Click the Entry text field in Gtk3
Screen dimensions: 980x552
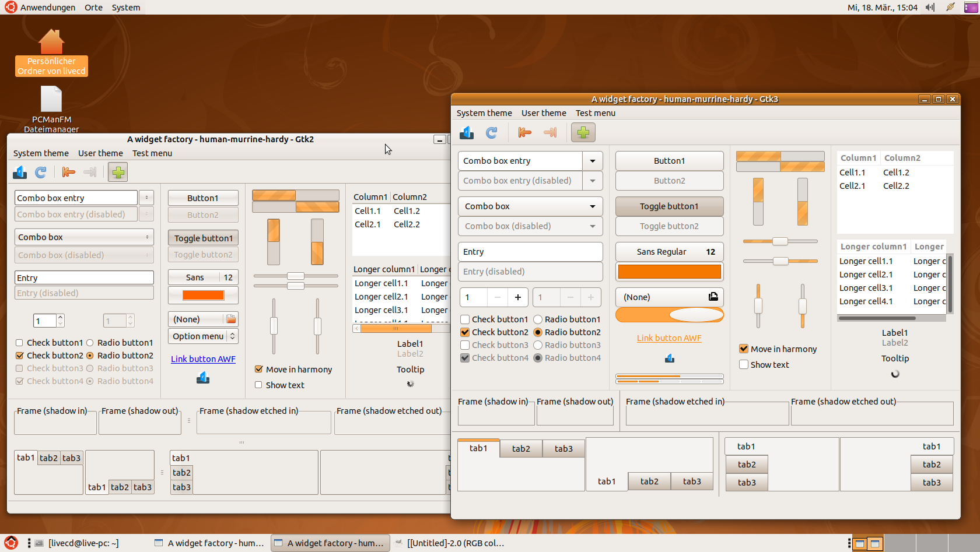pyautogui.click(x=530, y=252)
